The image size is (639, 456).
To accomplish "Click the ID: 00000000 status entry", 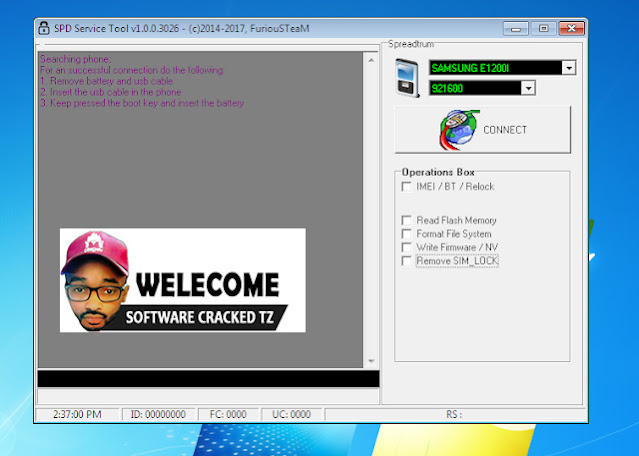I will 158,414.
